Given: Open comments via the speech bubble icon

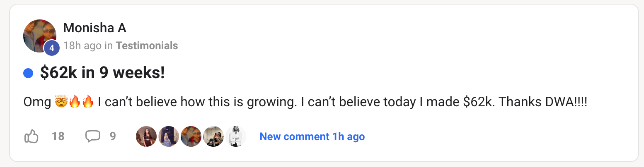Looking at the screenshot, I should pos(93,136).
